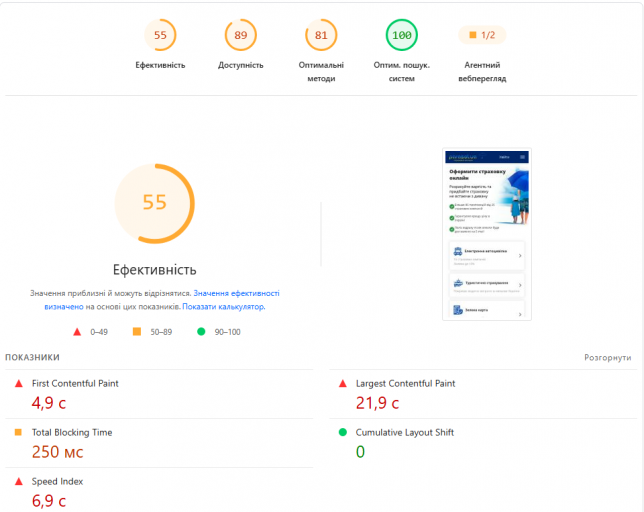Click the 4,9 с metric value
Image resolution: width=644 pixels, height=512 pixels.
click(49, 403)
